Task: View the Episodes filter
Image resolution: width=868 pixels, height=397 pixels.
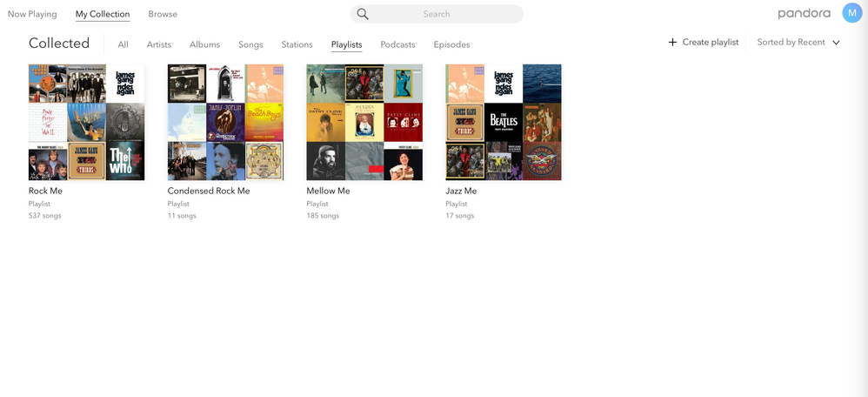Action: [451, 44]
